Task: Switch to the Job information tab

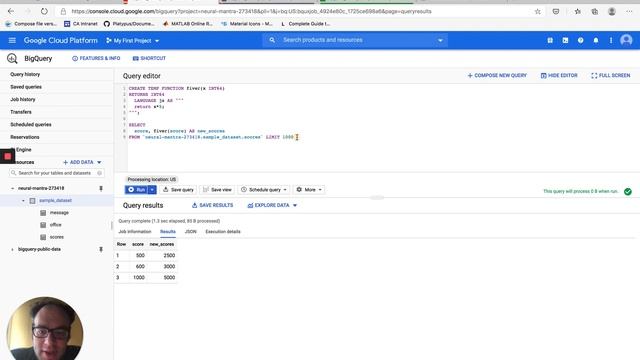Action: click(135, 231)
